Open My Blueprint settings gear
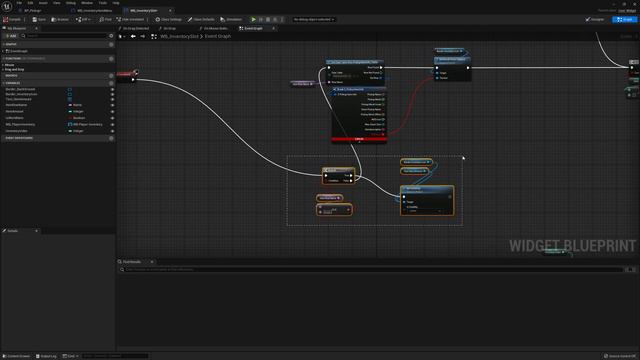The height and width of the screenshot is (360, 640). pyautogui.click(x=111, y=36)
